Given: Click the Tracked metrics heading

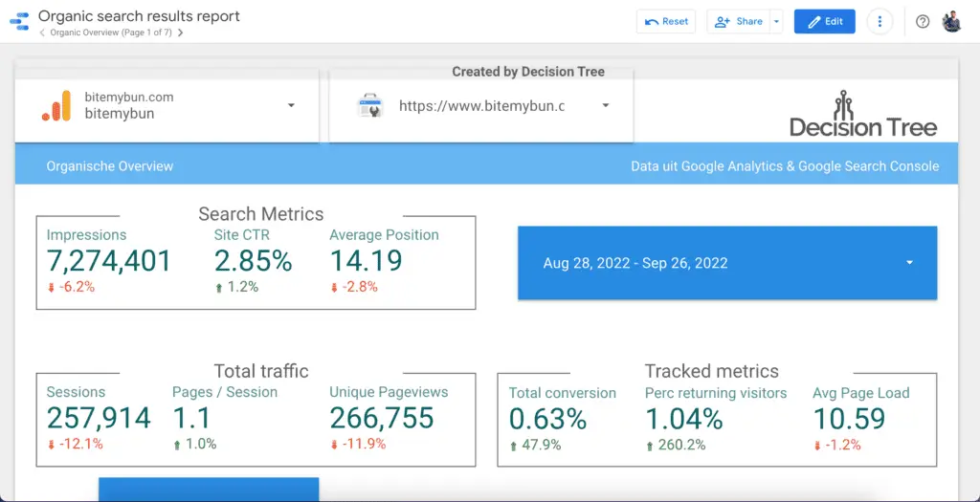Looking at the screenshot, I should (712, 372).
